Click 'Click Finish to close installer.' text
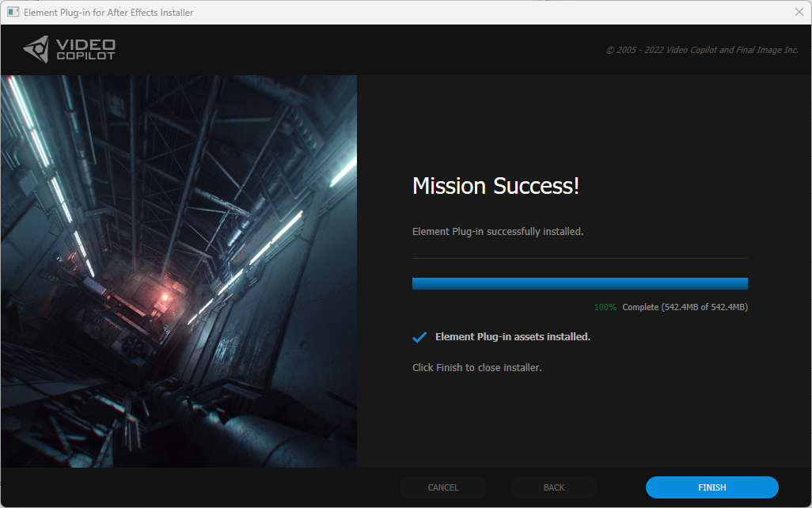This screenshot has width=812, height=508. (x=477, y=367)
